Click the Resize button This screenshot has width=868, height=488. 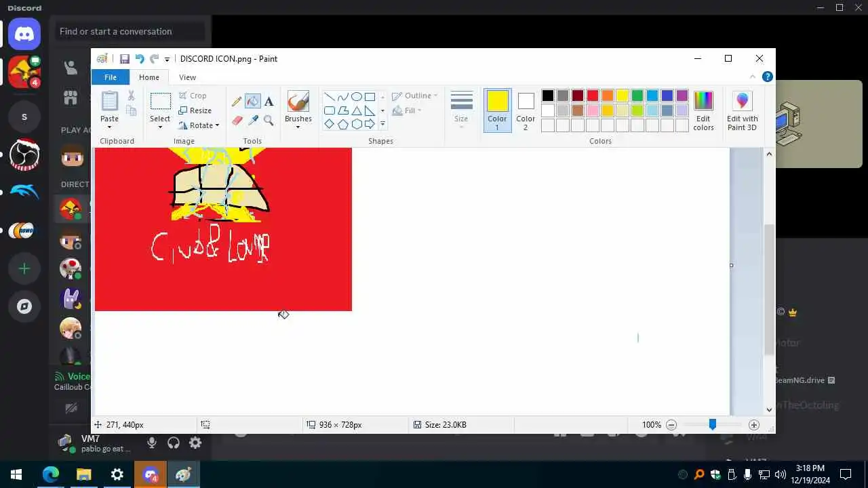pos(195,110)
